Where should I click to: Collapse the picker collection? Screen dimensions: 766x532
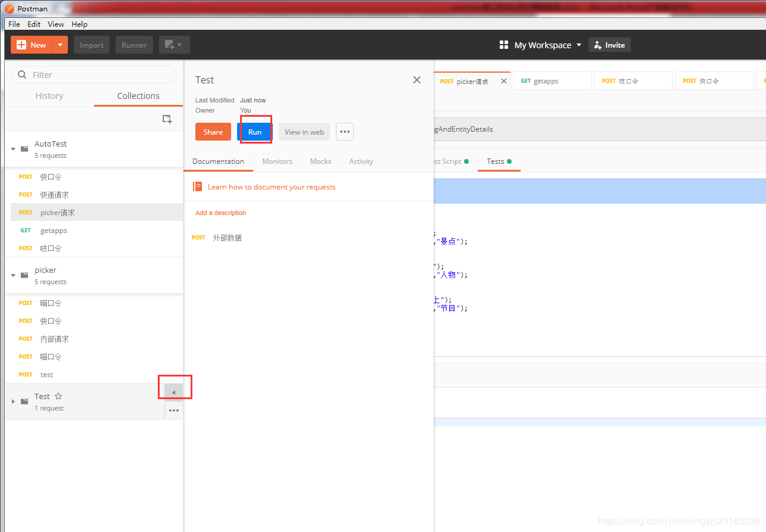[x=13, y=275]
